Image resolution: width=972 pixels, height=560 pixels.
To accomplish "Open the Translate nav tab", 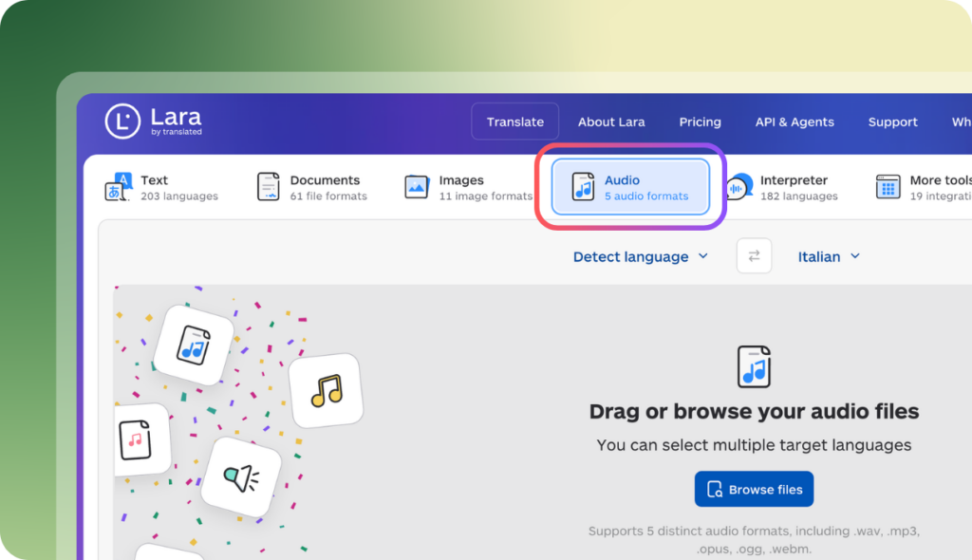I will [x=515, y=121].
